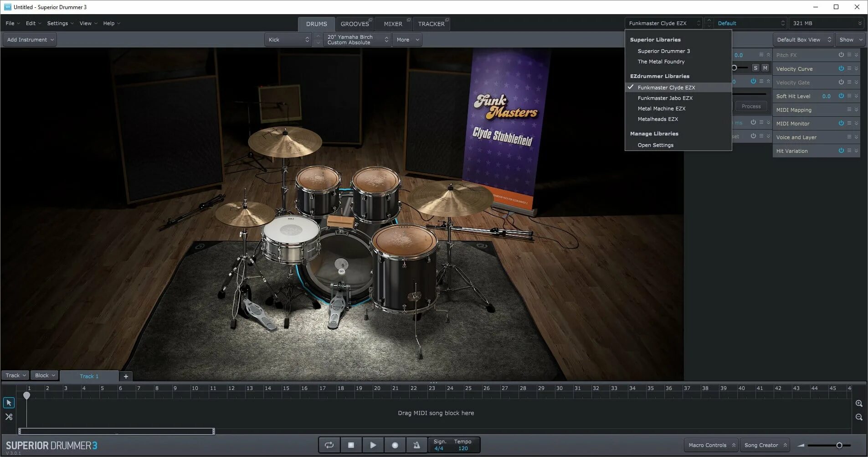
Task: Open the Kick instrument selector dropdown
Action: (x=288, y=40)
